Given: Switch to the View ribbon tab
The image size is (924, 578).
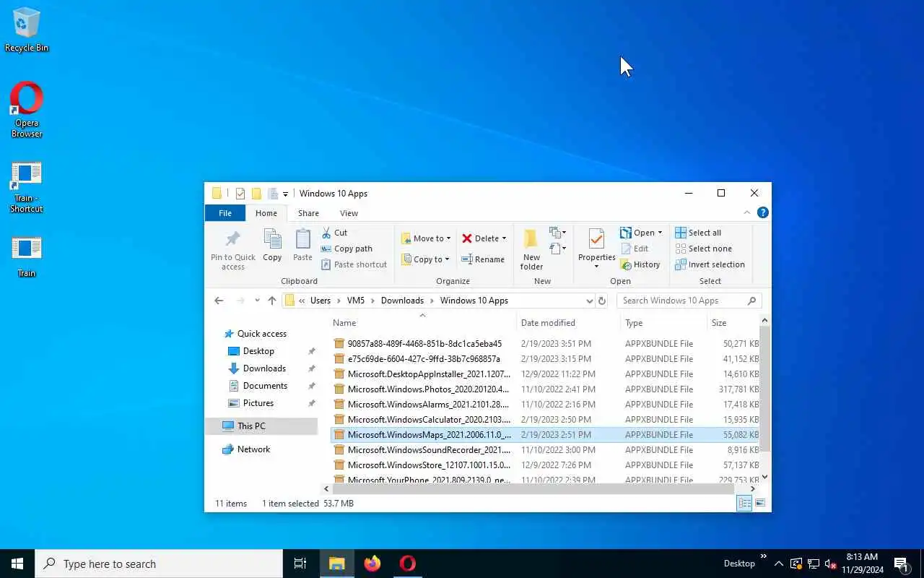Looking at the screenshot, I should (x=349, y=213).
